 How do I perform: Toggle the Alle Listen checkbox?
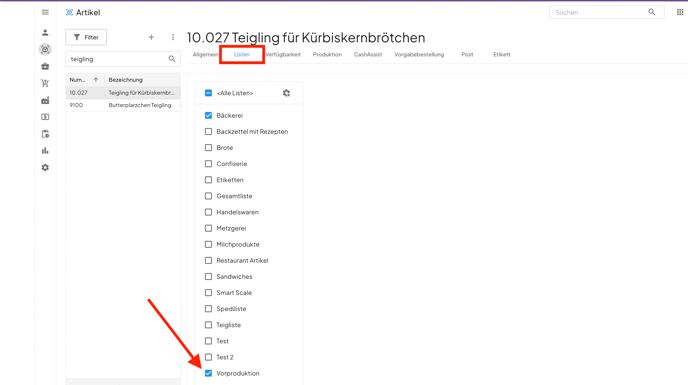coord(208,93)
